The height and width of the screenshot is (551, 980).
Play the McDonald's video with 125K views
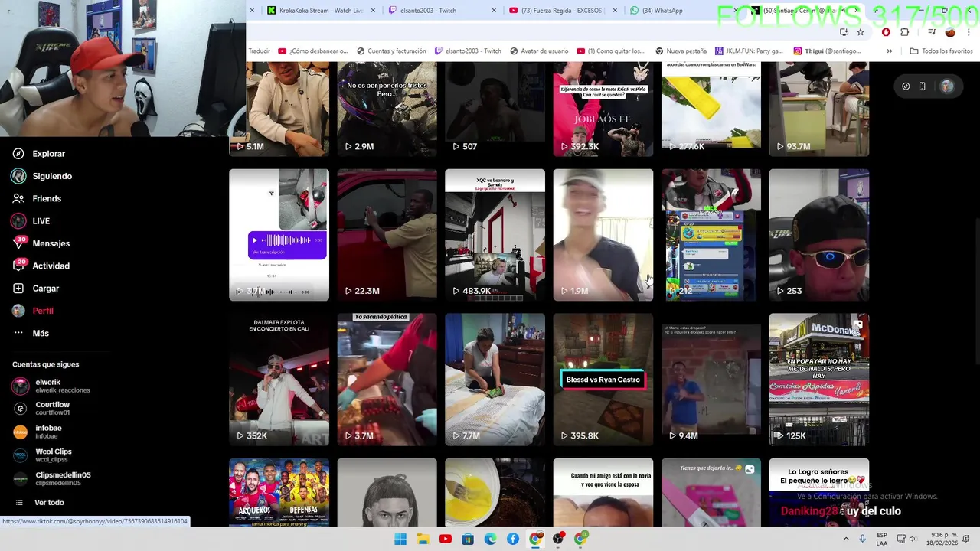(819, 380)
